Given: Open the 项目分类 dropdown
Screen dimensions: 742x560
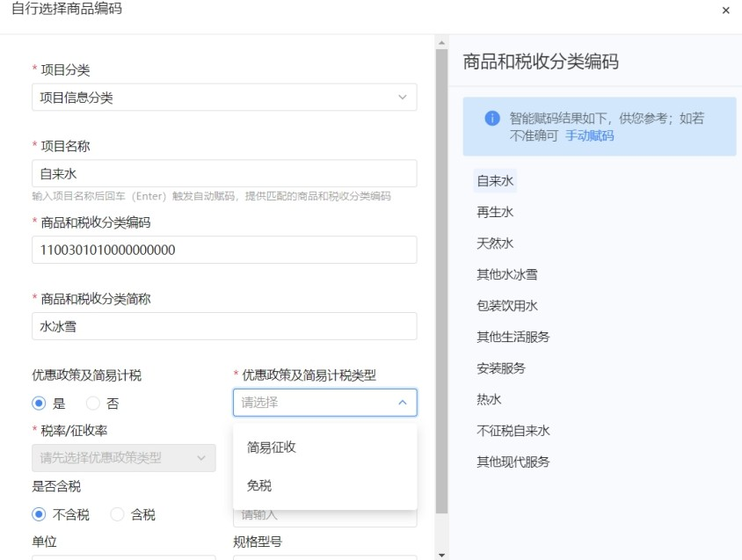Looking at the screenshot, I should tap(224, 98).
